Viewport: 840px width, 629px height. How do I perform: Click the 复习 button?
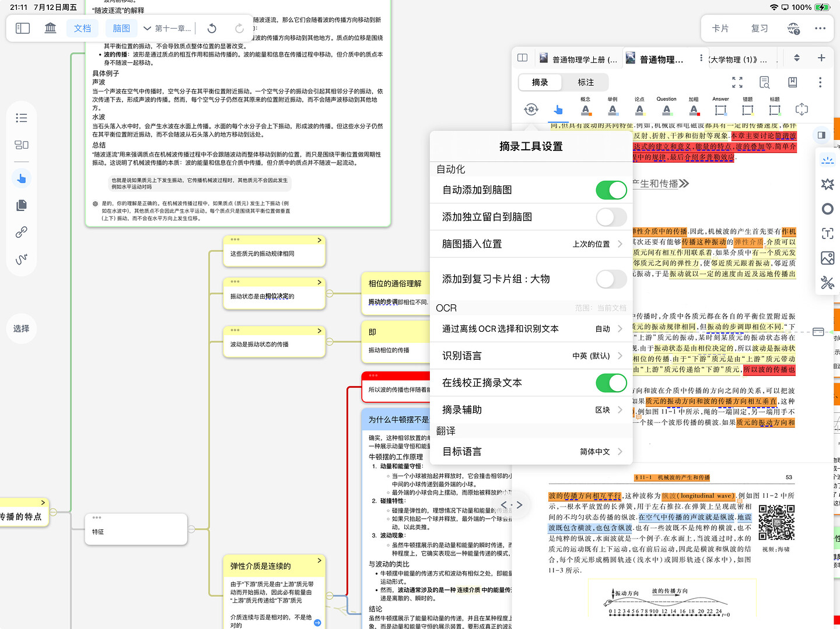point(759,28)
